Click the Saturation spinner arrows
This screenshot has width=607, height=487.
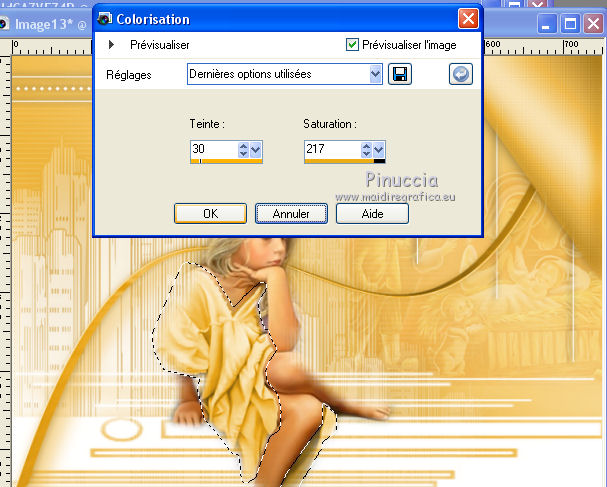click(x=366, y=149)
